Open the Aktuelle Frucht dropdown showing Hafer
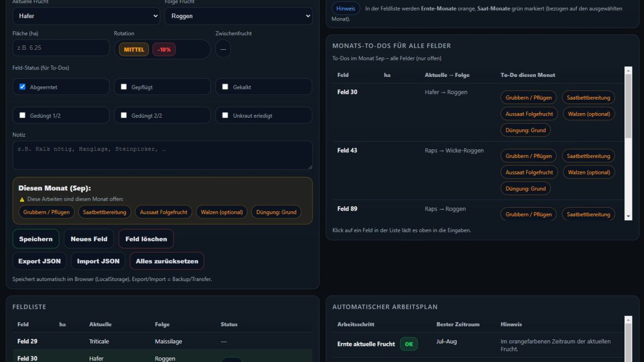Viewport: 644px width, 362px height. tap(86, 16)
